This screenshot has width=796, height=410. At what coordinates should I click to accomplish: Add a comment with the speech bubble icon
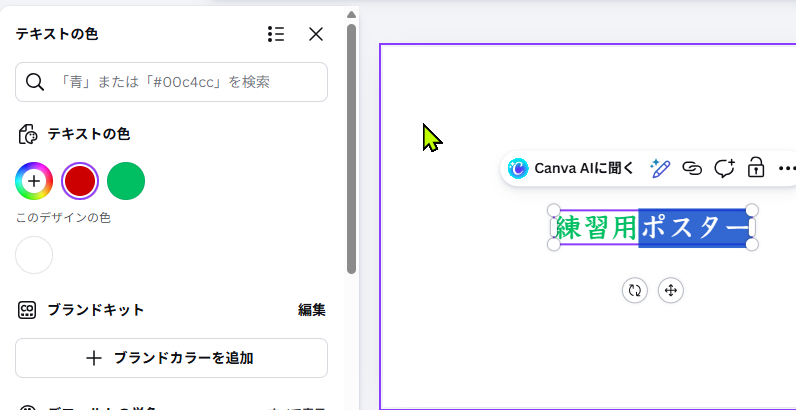[724, 168]
